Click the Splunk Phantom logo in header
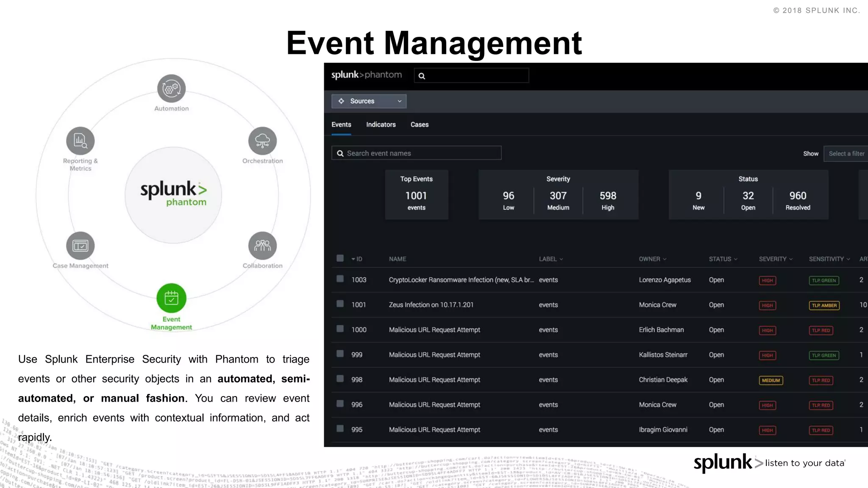 click(366, 75)
